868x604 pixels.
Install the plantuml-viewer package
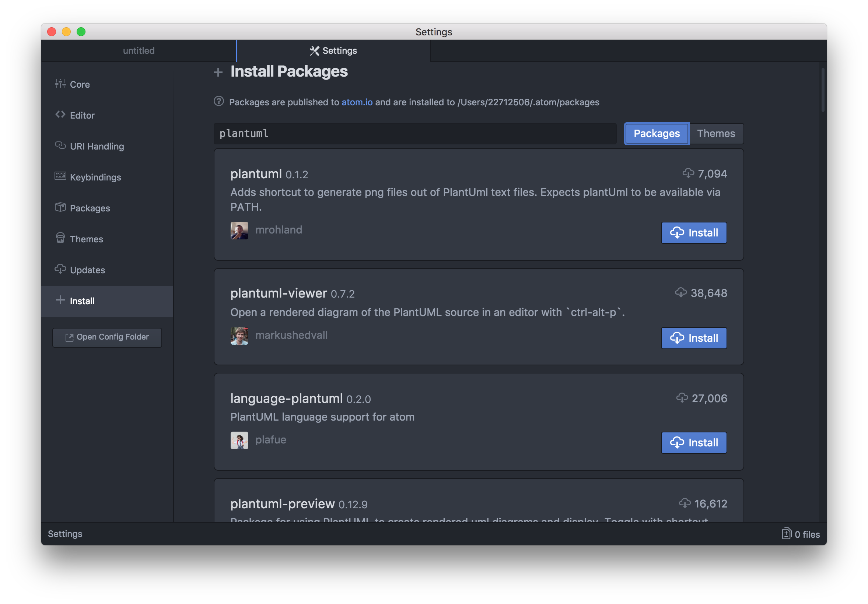pos(694,338)
